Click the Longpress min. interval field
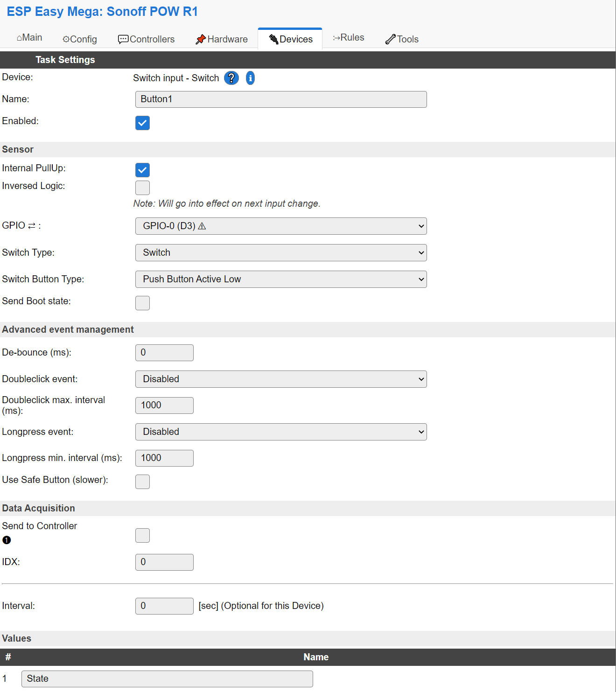The height and width of the screenshot is (692, 616). tap(164, 458)
